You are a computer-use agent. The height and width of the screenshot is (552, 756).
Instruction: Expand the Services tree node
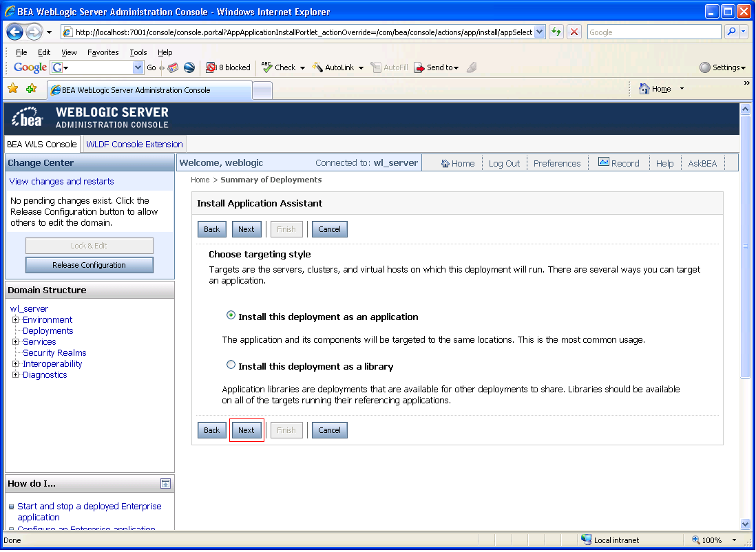coord(15,342)
